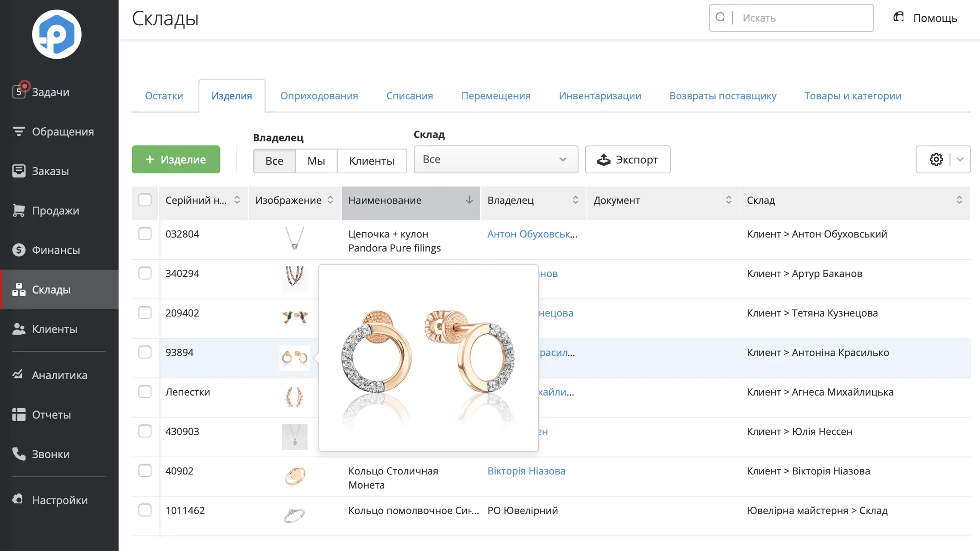Sort by Серійний номер column arrows
Screen dimensions: 980x551
(x=237, y=200)
